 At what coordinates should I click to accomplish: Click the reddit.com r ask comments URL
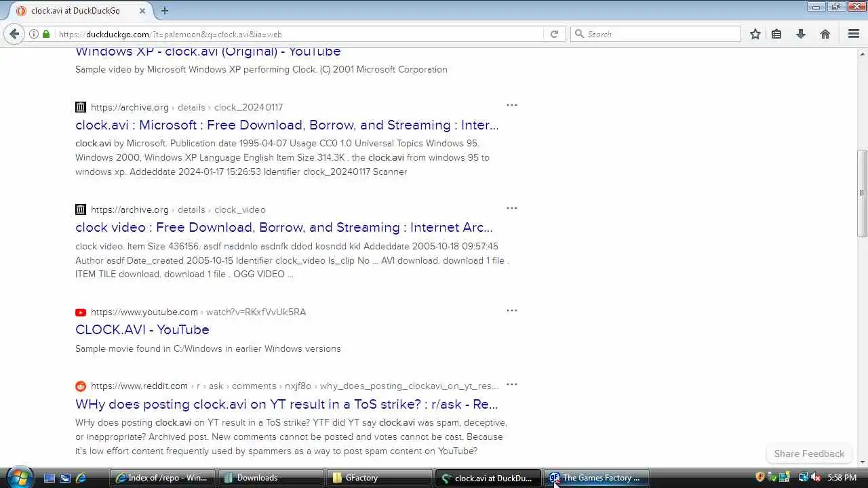tap(294, 386)
